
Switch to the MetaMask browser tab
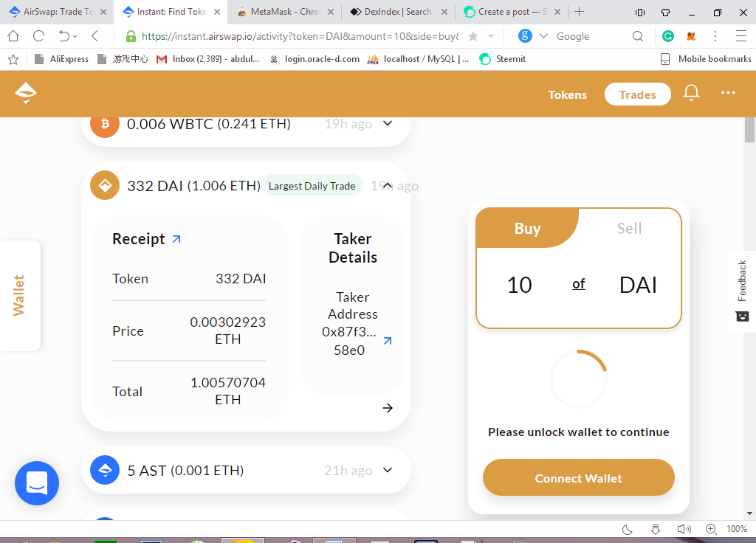286,12
